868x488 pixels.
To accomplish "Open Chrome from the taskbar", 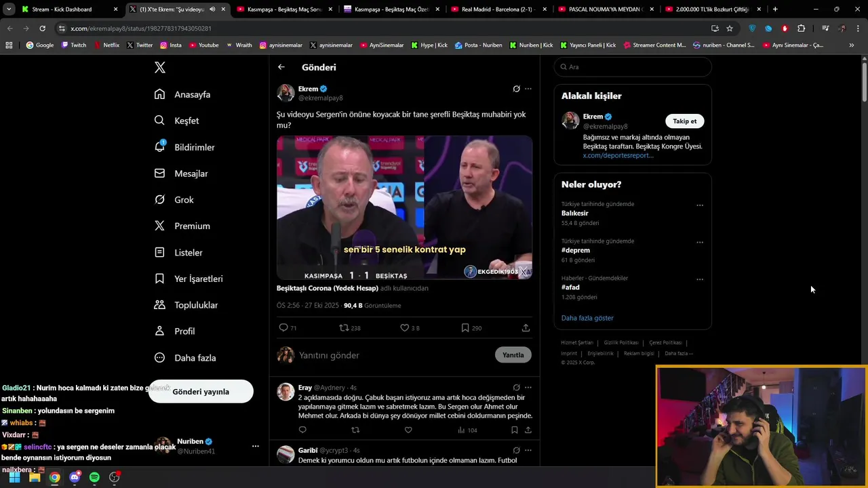I will tap(54, 477).
